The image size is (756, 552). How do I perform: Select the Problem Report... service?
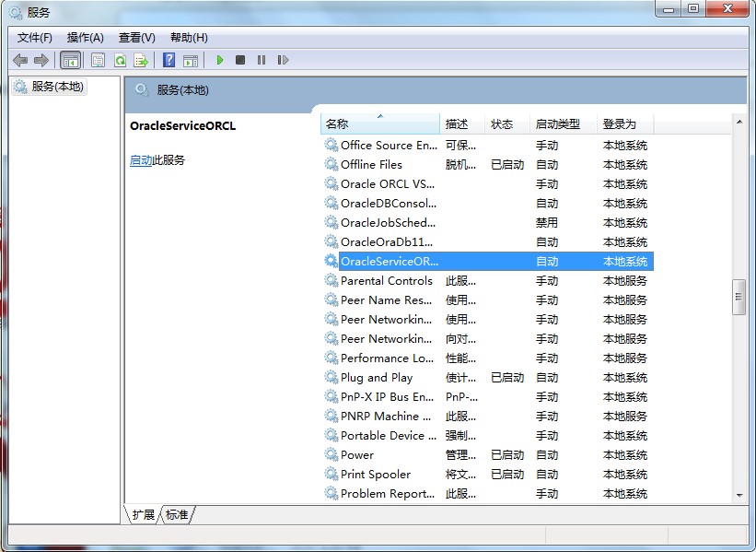[487, 493]
